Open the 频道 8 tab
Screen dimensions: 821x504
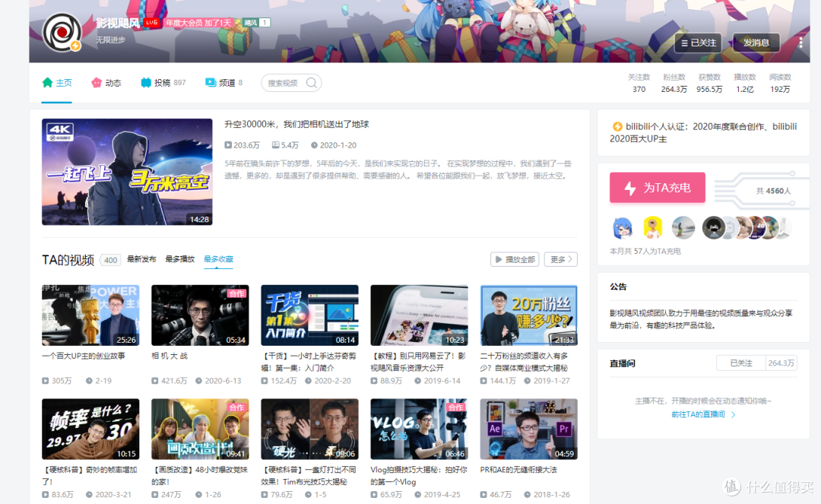point(224,83)
